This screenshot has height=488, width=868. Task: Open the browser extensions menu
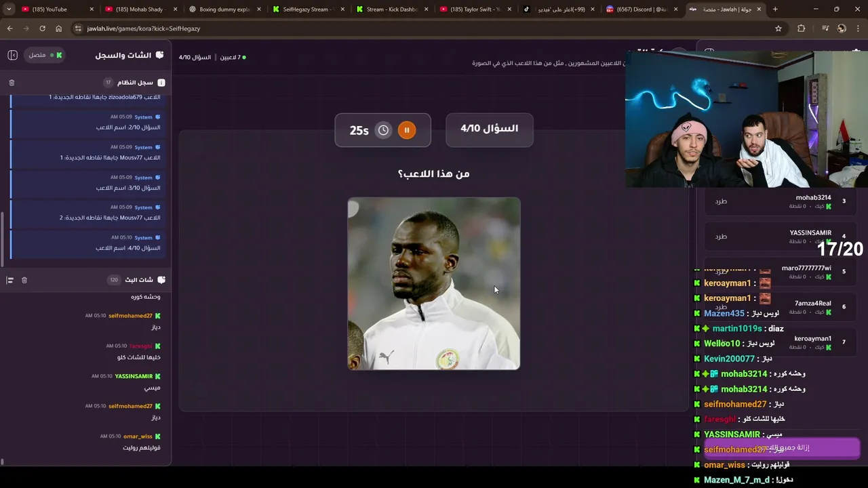coord(802,28)
